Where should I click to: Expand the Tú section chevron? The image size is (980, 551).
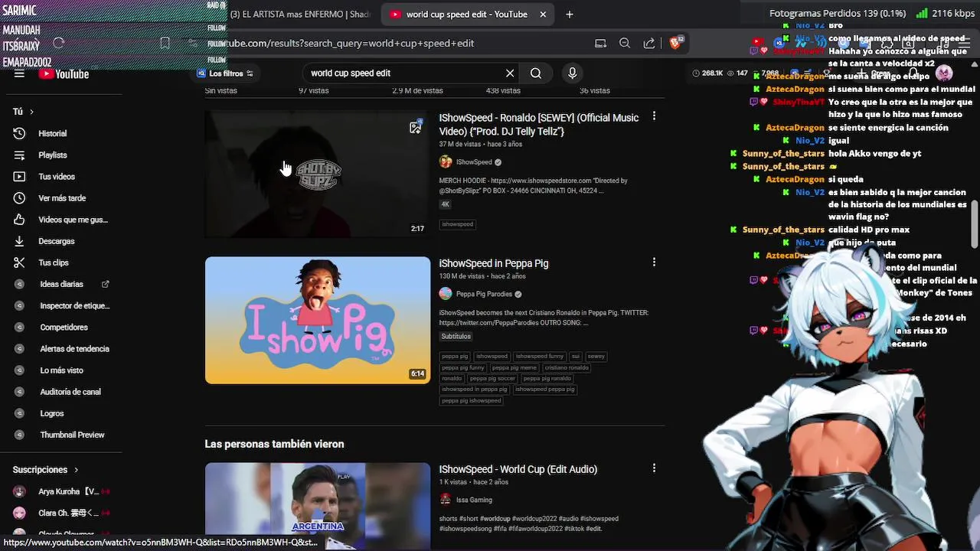click(31, 112)
